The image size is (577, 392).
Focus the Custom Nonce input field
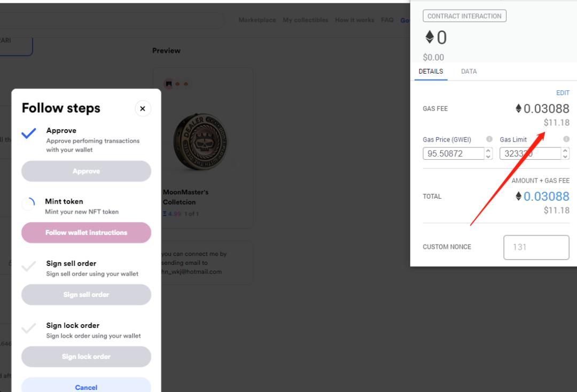tap(536, 247)
